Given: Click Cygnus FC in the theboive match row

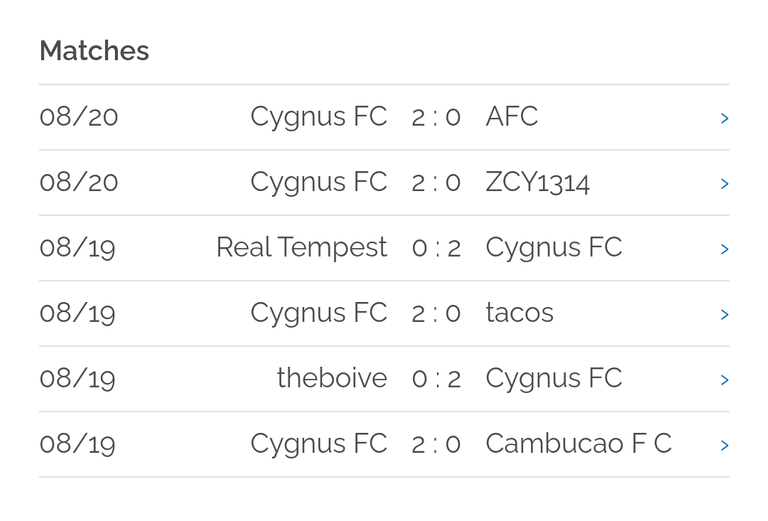Looking at the screenshot, I should 554,379.
